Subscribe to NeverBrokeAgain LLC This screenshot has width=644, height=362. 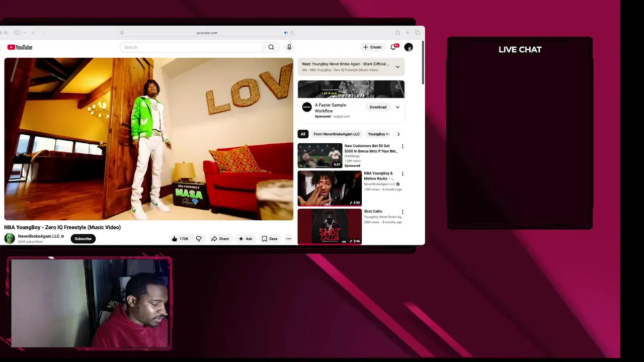coord(83,239)
